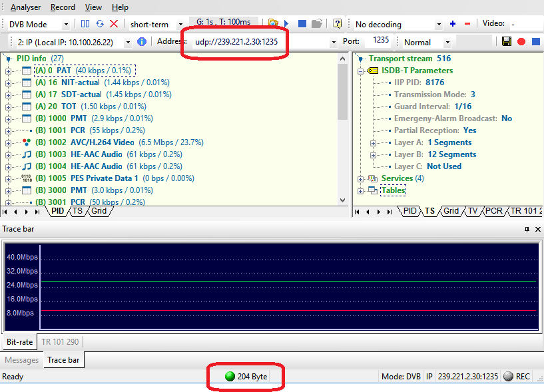Open the No decoding dropdown
The image size is (544, 392).
point(439,24)
